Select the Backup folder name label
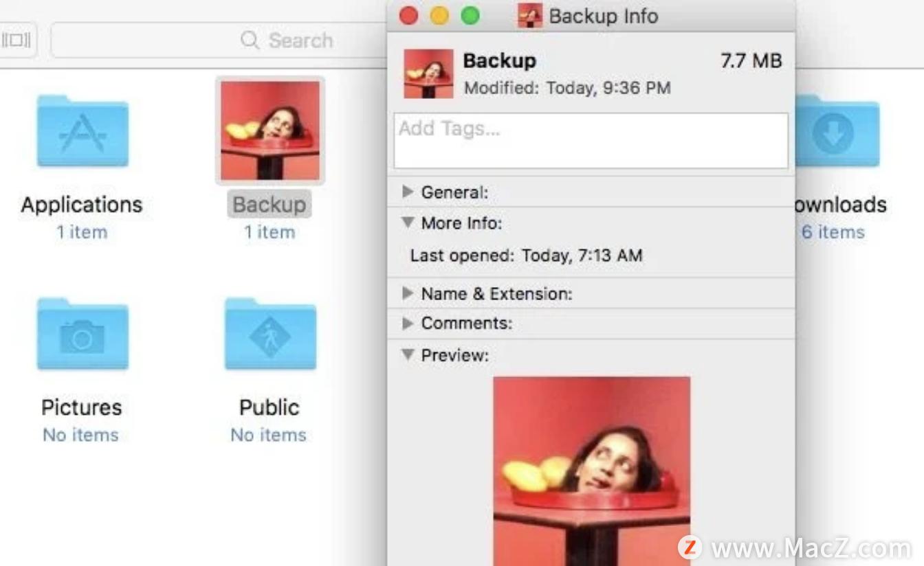924x566 pixels. coord(269,204)
